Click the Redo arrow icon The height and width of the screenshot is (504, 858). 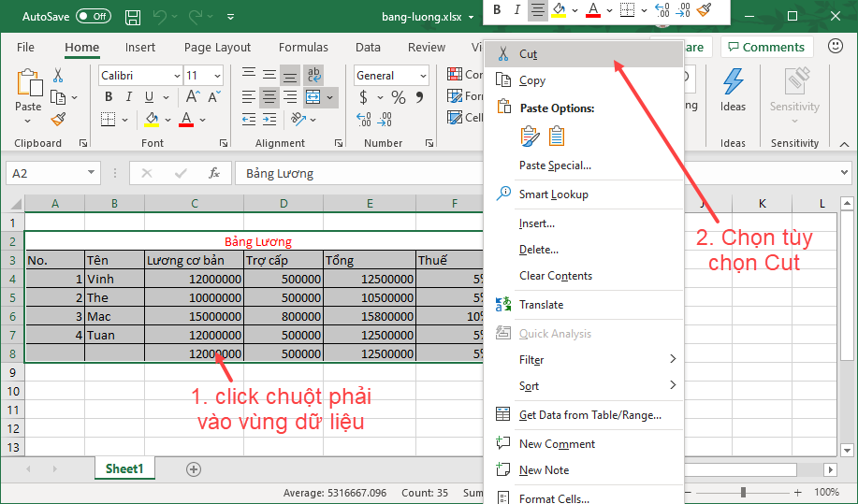click(196, 17)
